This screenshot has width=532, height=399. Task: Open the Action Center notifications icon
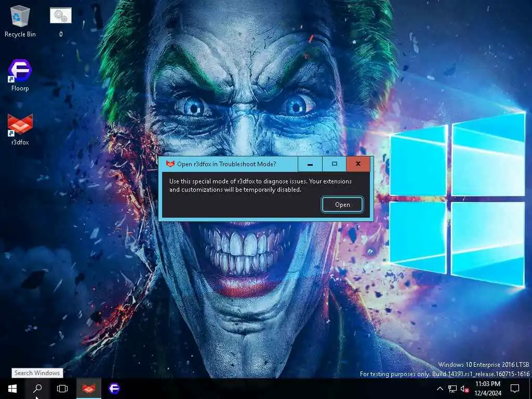[x=515, y=389]
